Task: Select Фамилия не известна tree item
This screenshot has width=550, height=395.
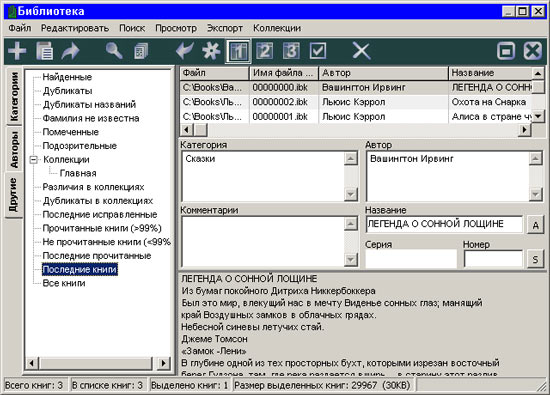Action: click(x=91, y=118)
